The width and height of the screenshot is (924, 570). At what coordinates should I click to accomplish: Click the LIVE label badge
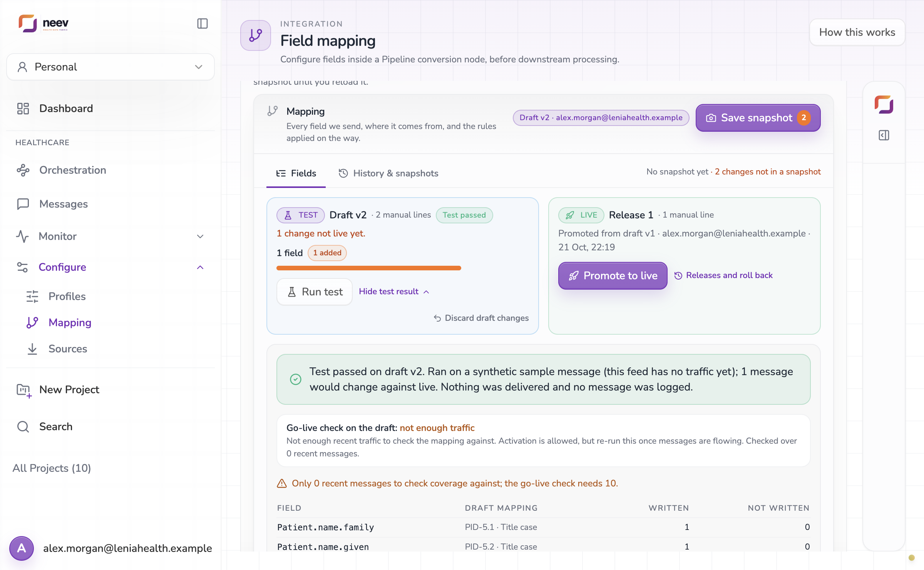tap(581, 215)
